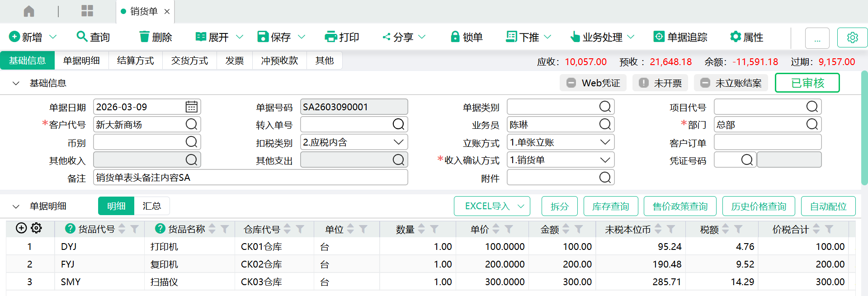Viewport: 868px width, 296px height.
Task: Click the Print (打印) toolbar icon
Action: coord(331,37)
